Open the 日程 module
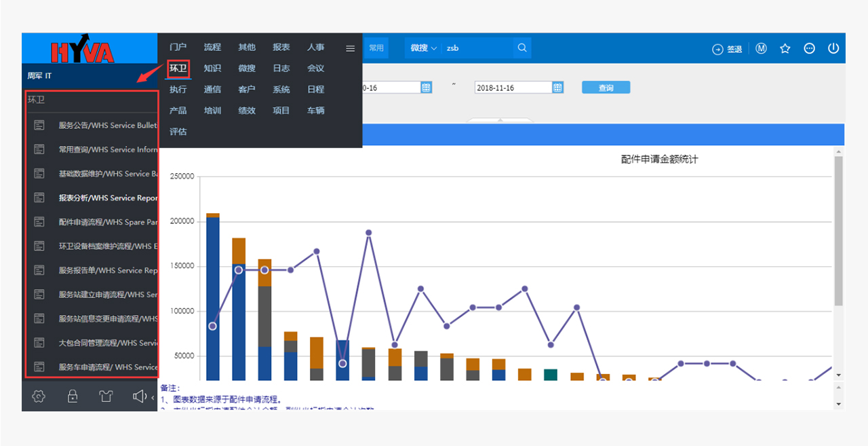Image resolution: width=868 pixels, height=446 pixels. tap(315, 90)
